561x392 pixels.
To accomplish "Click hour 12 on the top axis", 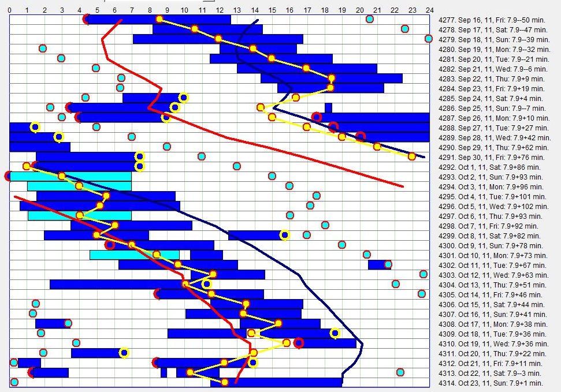I will click(x=220, y=9).
